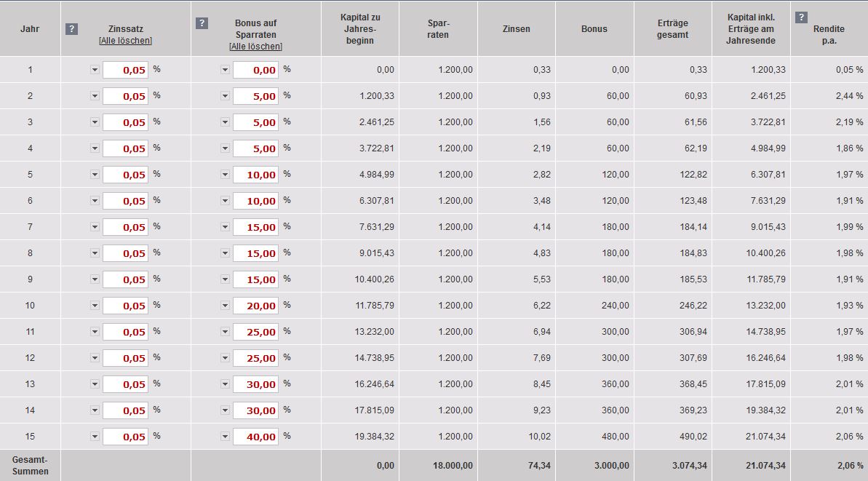Screen dimensions: 868x481
Task: Open the bonus dropdown for year 15
Action: click(225, 437)
